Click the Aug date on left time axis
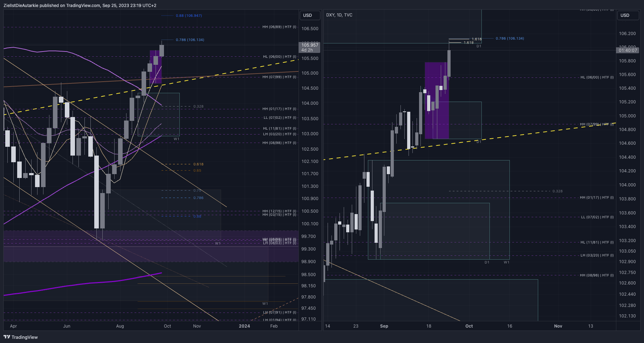The height and width of the screenshot is (343, 644). [x=120, y=326]
